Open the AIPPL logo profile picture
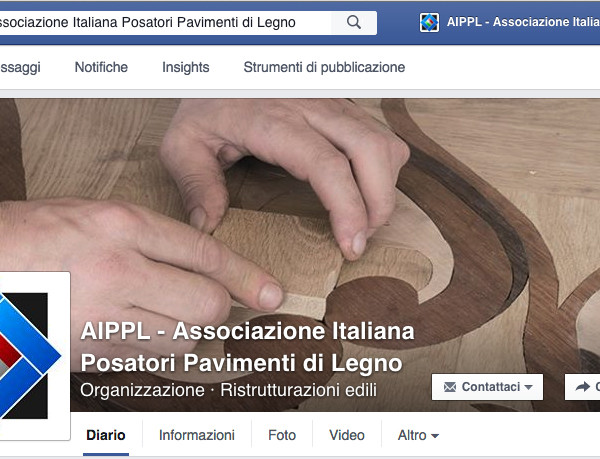The image size is (600, 459). click(33, 356)
